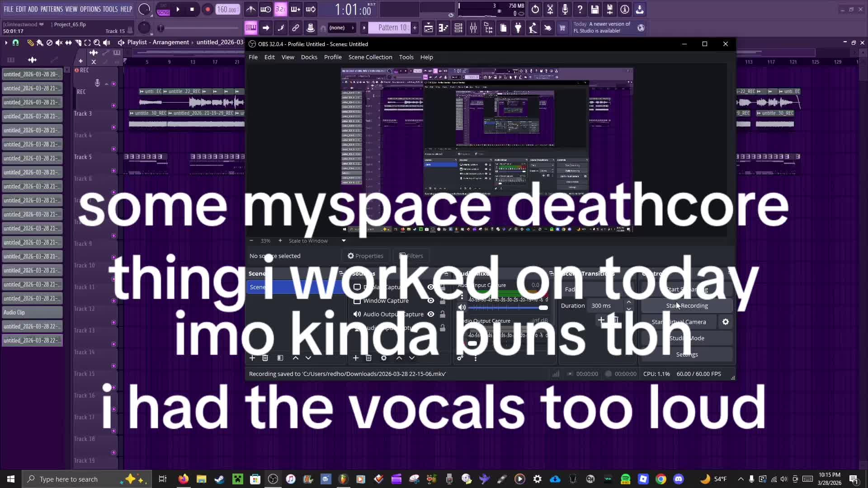Toggle the metronome in FL Studio
The image size is (868, 488).
tap(251, 9)
